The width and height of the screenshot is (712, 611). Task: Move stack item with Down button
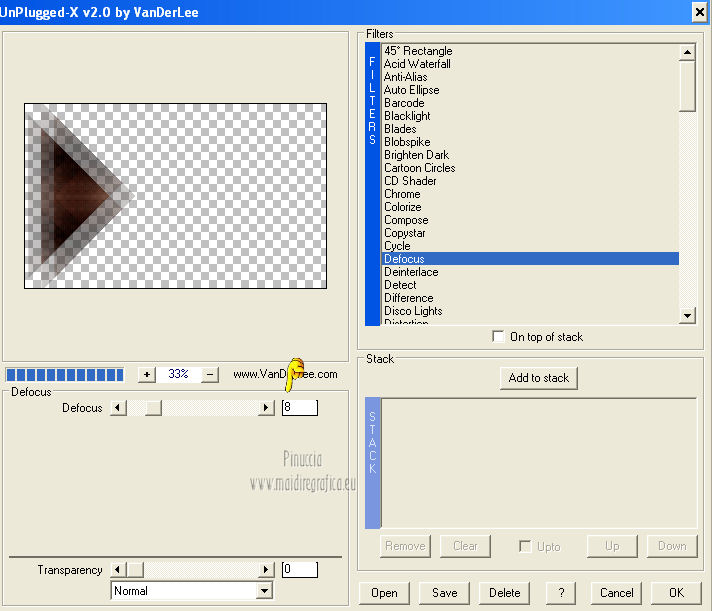click(672, 546)
